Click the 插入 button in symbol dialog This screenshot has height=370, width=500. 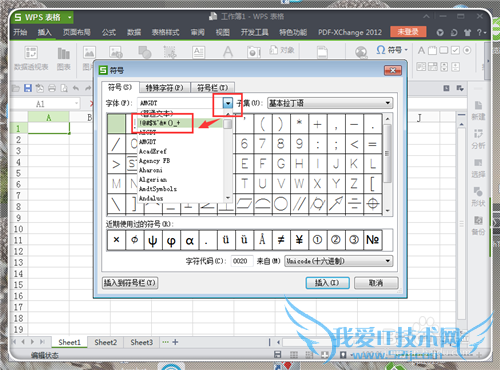click(x=327, y=283)
